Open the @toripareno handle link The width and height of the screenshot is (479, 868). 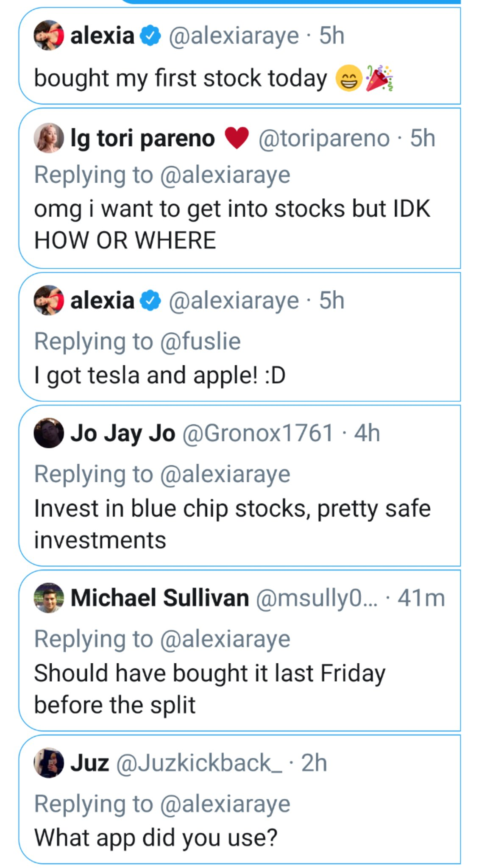324,138
